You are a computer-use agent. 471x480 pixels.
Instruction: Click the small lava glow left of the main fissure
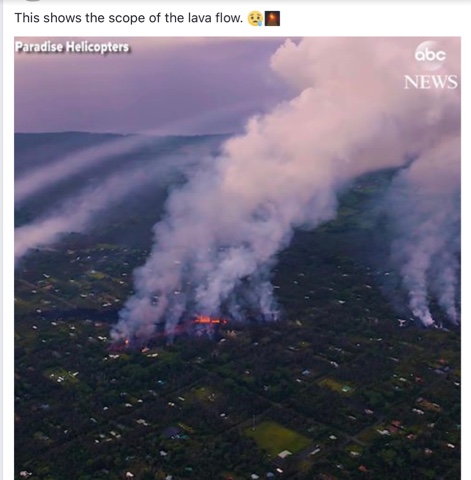126,342
